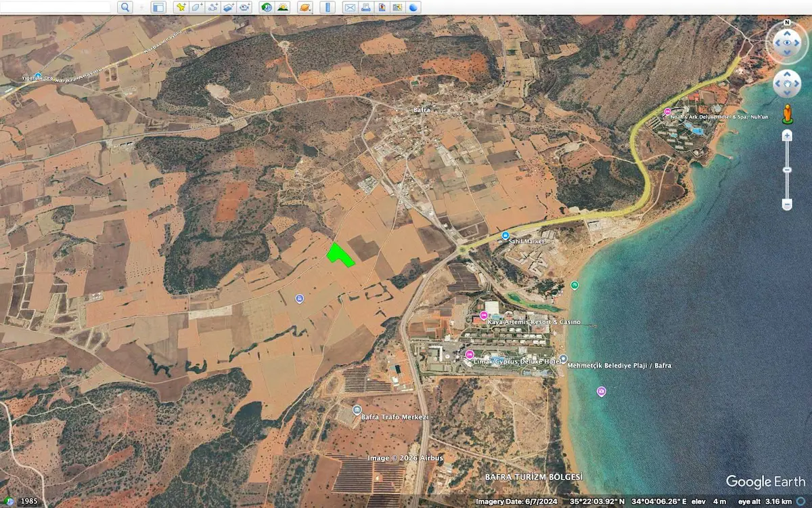Click the Limak Cyprus Deluxe Hotel marker

(469, 355)
